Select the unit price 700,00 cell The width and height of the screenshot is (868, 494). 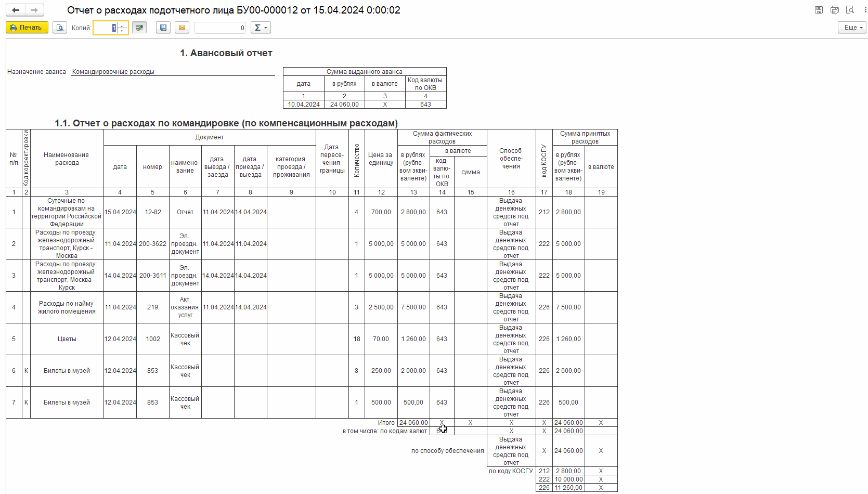[381, 212]
